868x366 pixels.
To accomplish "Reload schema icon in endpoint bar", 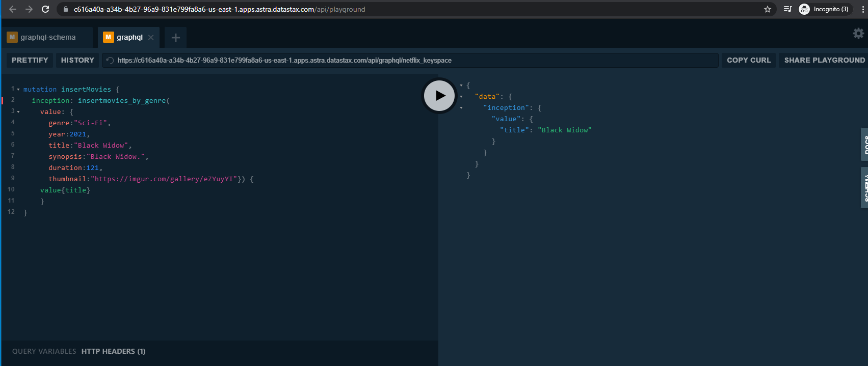I will point(110,61).
